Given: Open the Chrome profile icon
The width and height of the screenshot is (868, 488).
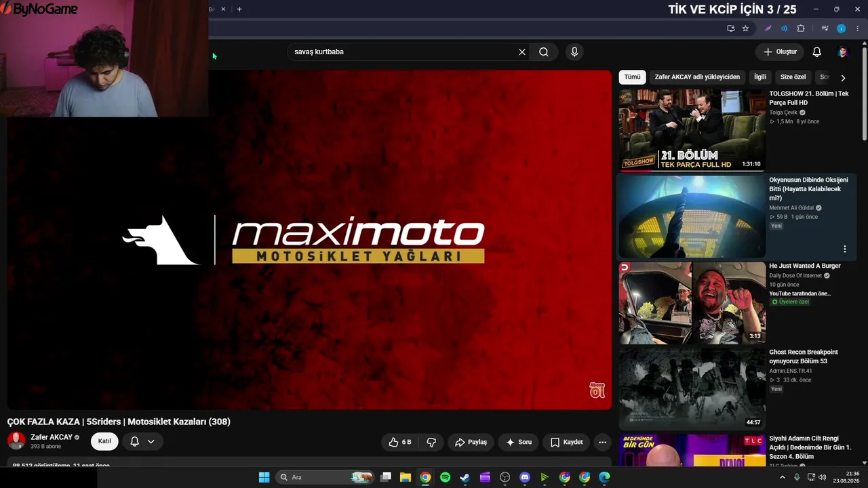Looking at the screenshot, I should pyautogui.click(x=842, y=28).
